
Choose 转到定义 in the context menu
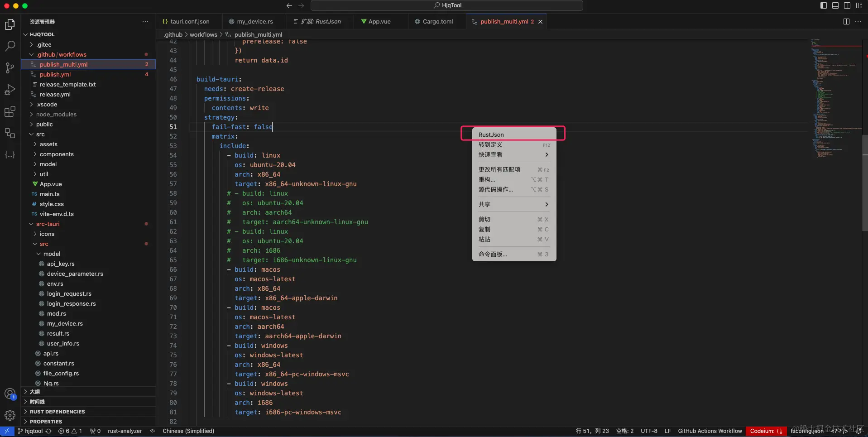514,144
